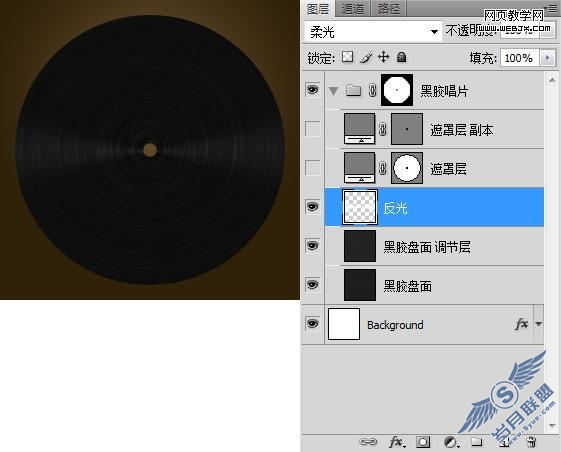Click the link layers icon
Viewport: 561px width, 452px height.
[x=368, y=442]
